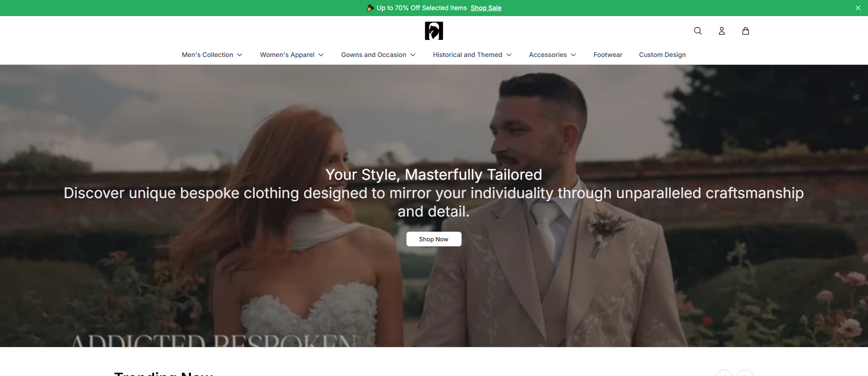Open the account profile icon

722,31
